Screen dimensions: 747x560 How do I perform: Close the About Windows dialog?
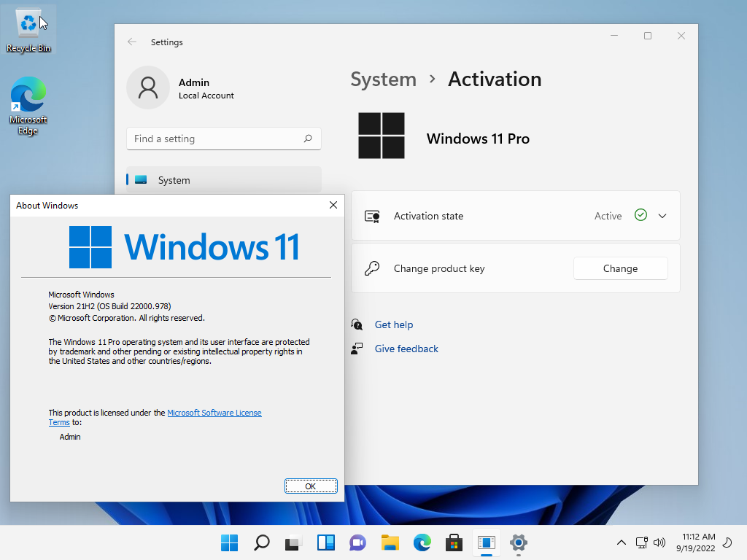[333, 205]
